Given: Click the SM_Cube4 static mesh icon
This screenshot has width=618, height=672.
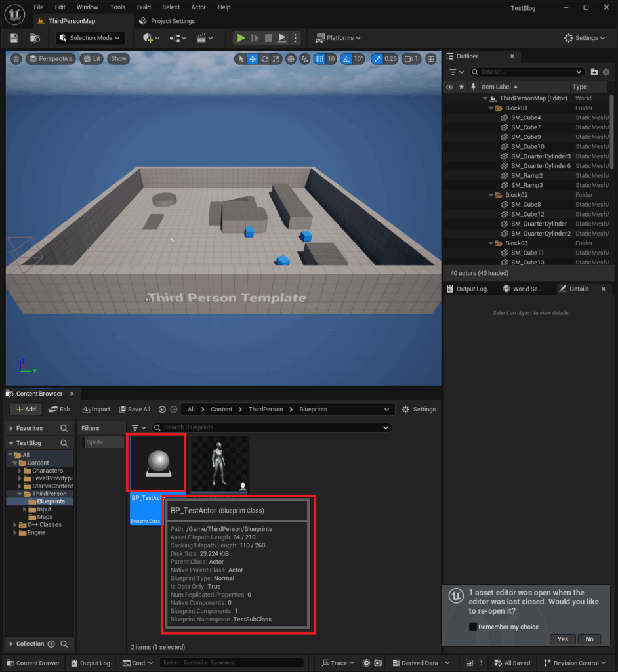Looking at the screenshot, I should [505, 118].
